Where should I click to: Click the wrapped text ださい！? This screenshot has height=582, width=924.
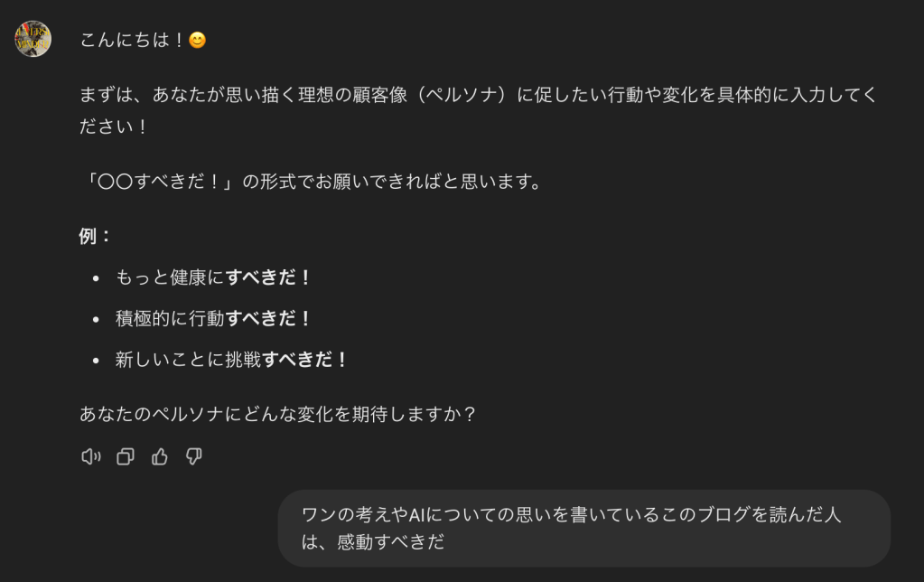click(x=115, y=126)
